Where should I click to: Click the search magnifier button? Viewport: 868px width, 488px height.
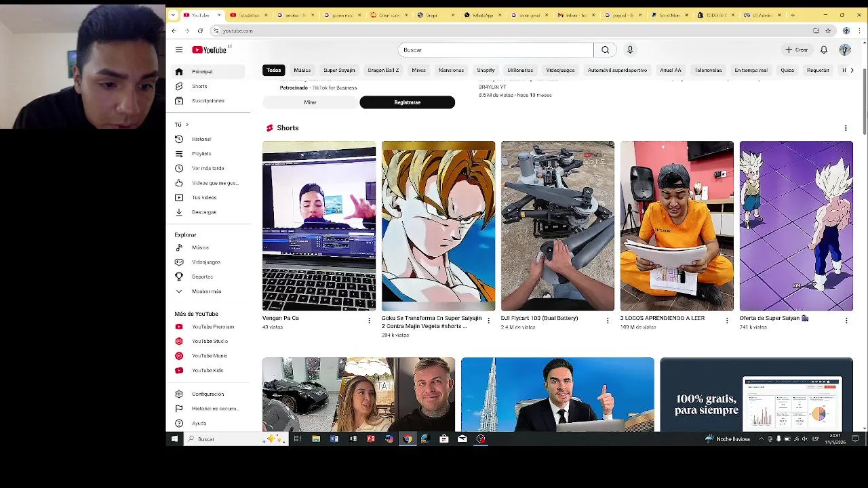(x=605, y=49)
